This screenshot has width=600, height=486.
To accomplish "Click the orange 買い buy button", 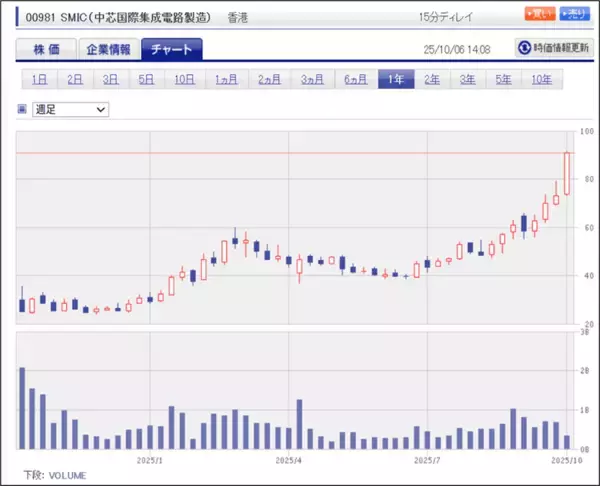I will [539, 14].
